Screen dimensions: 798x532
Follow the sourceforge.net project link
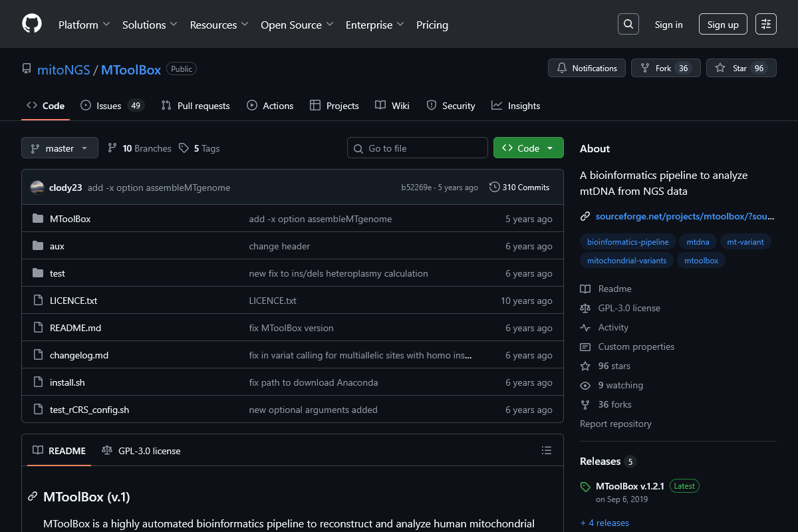point(685,215)
